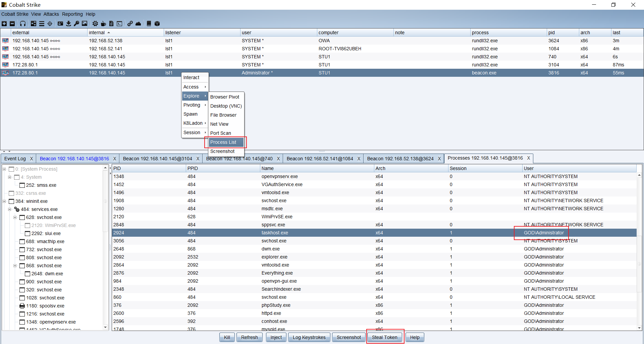Collapse the 628: svchost.exe tree node
The image size is (644, 344).
15,217
